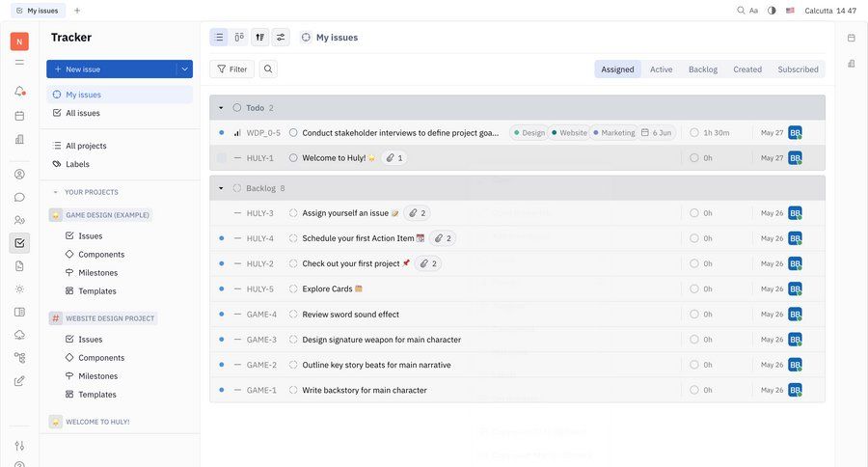Switch to list view toggle
The height and width of the screenshot is (467, 868).
pyautogui.click(x=219, y=37)
